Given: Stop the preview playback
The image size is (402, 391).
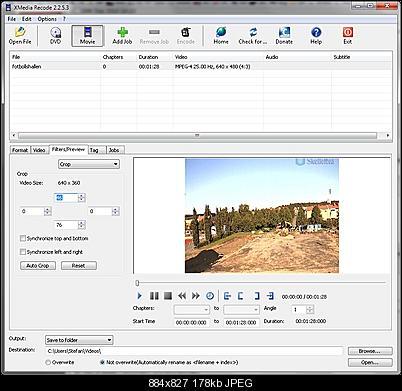Looking at the screenshot, I should click(168, 296).
